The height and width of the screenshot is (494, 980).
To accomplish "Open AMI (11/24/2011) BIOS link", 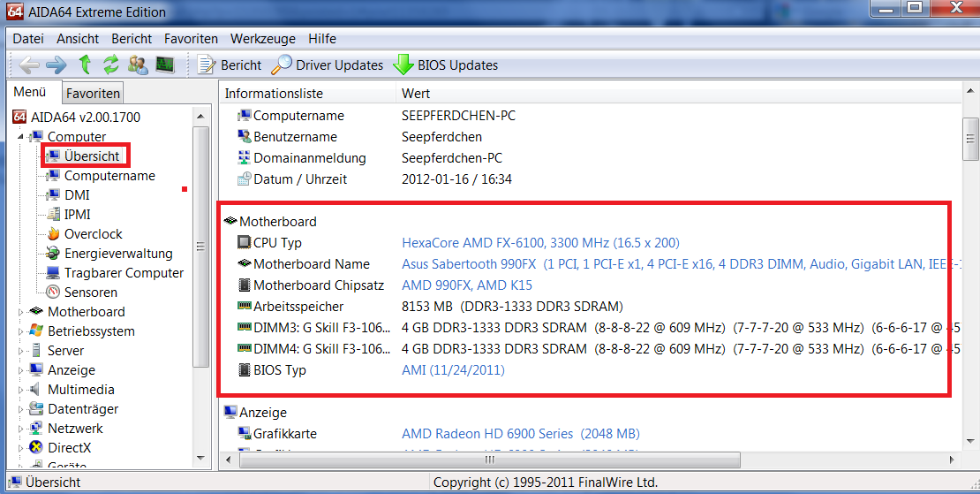I will [453, 370].
